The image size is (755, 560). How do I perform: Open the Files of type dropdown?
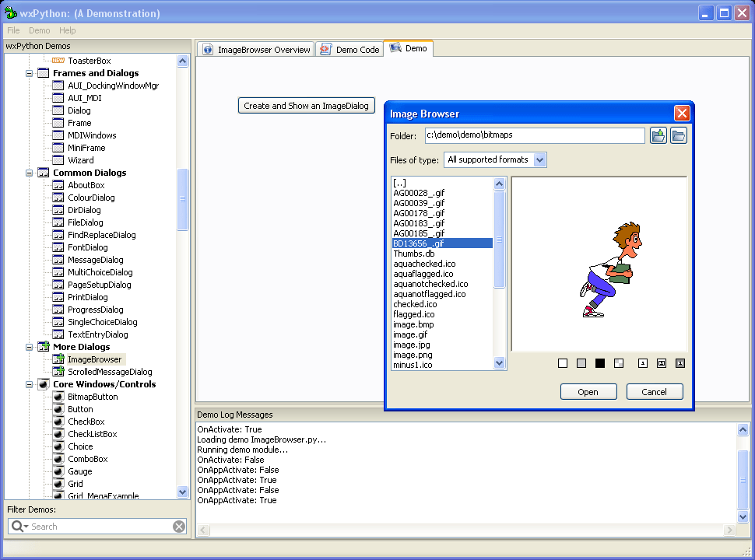539,159
